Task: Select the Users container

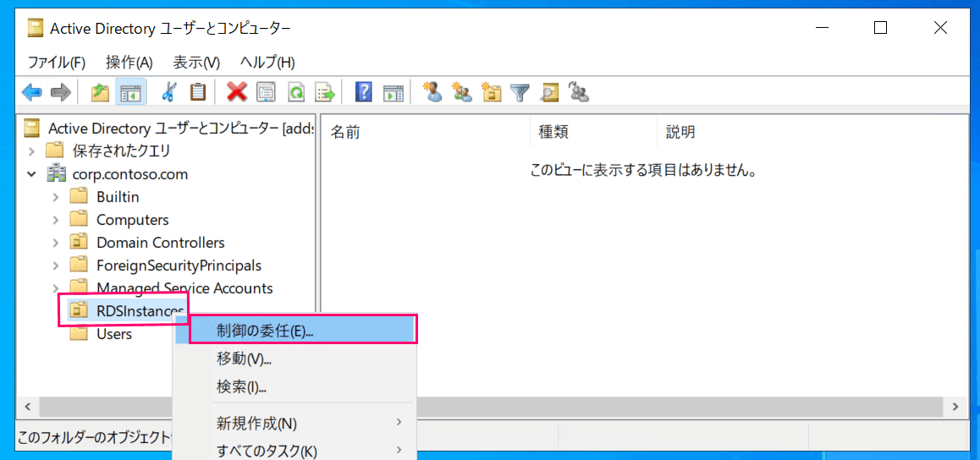Action: tap(114, 333)
